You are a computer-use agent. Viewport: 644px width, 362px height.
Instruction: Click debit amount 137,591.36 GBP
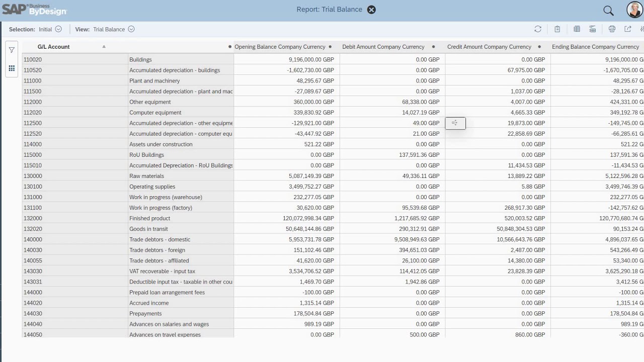pos(419,154)
